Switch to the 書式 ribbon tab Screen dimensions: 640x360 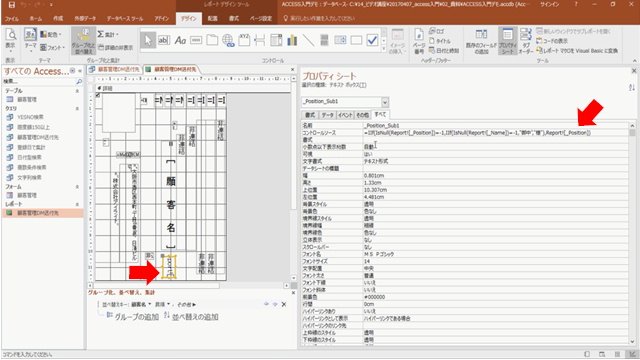point(234,18)
